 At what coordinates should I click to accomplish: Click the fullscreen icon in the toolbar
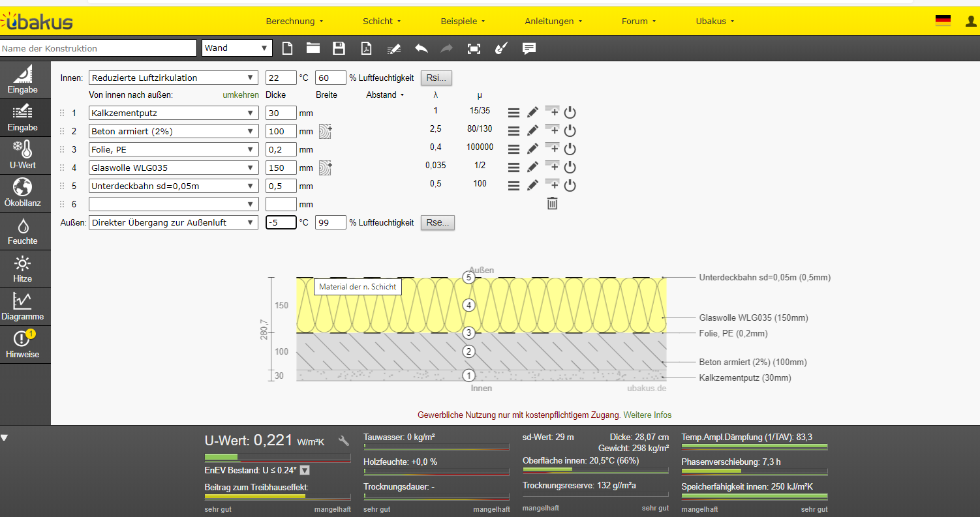point(474,48)
